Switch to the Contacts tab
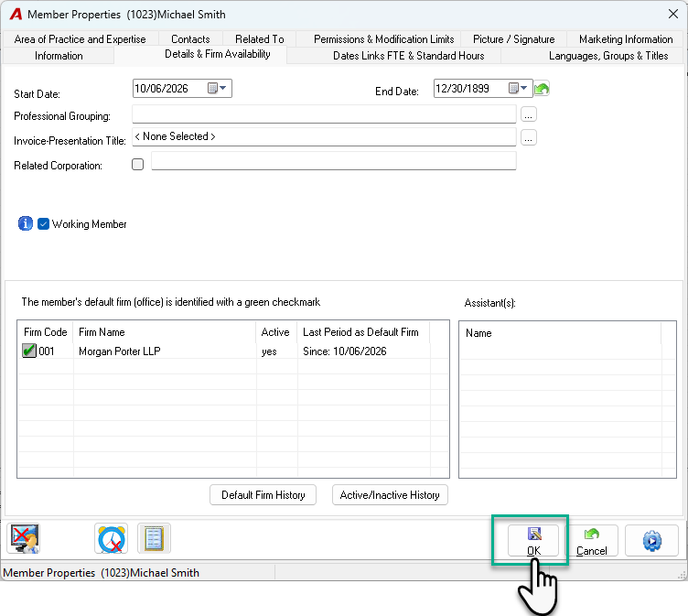Image resolution: width=688 pixels, height=616 pixels. coord(190,39)
